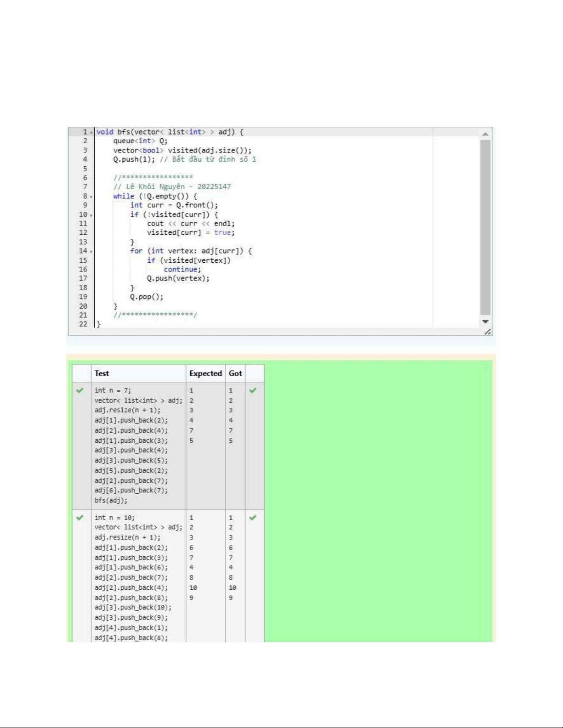Click first test's right green checkmark

tap(253, 390)
